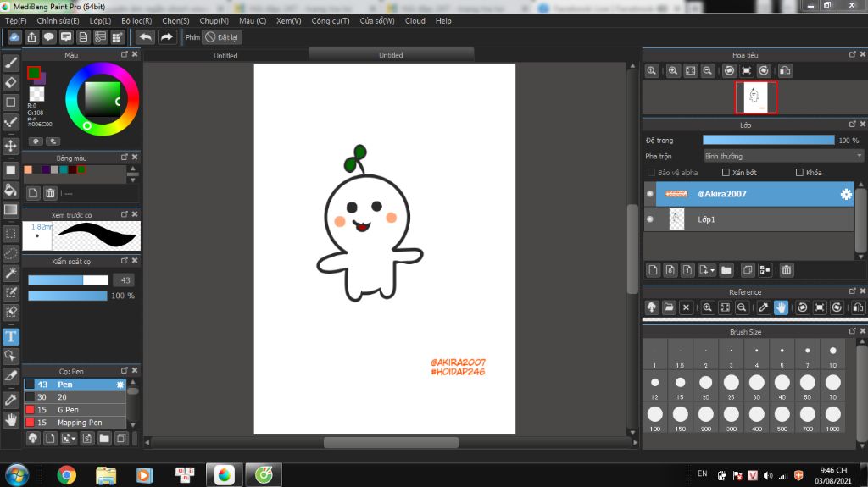Screen dimensions: 868x487
Task: Delete layer using trash icon
Action: click(x=787, y=270)
